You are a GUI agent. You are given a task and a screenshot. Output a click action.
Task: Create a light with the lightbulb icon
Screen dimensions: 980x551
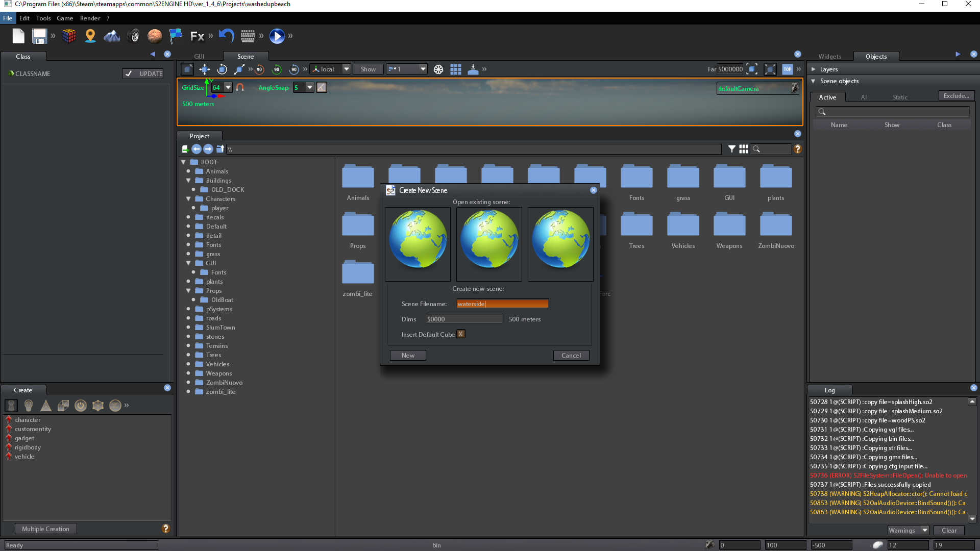coord(29,406)
